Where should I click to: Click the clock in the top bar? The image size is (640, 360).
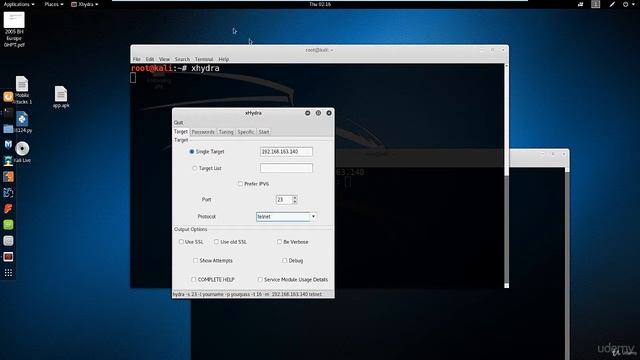[320, 4]
